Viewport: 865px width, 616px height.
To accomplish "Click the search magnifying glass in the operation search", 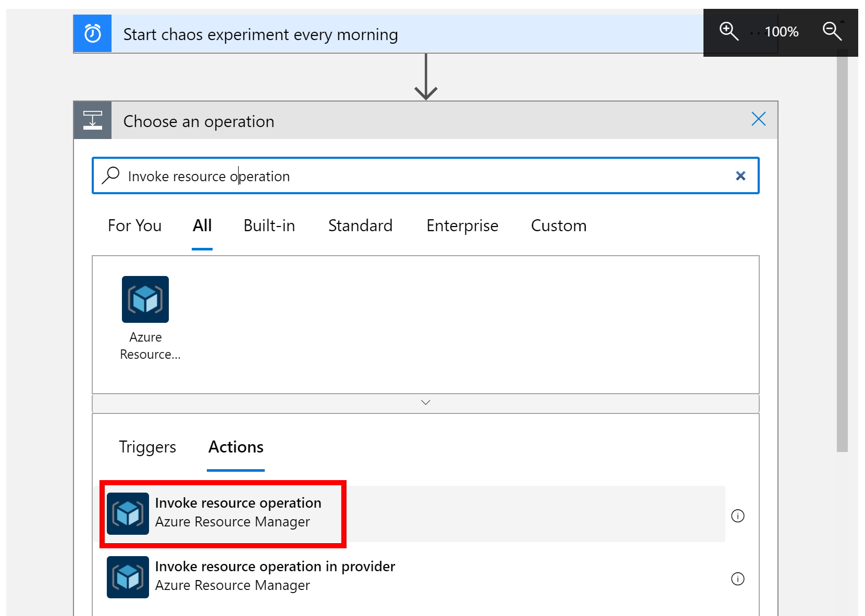I will (x=111, y=175).
